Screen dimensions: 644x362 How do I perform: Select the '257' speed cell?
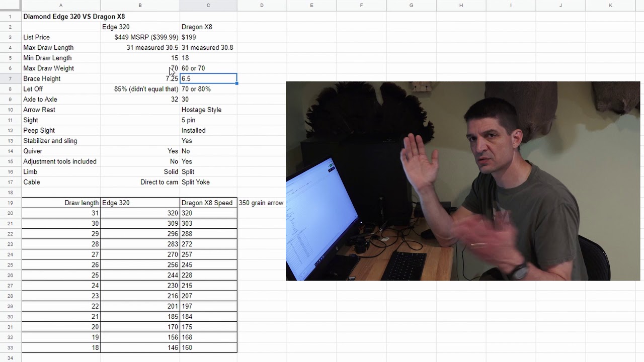208,255
